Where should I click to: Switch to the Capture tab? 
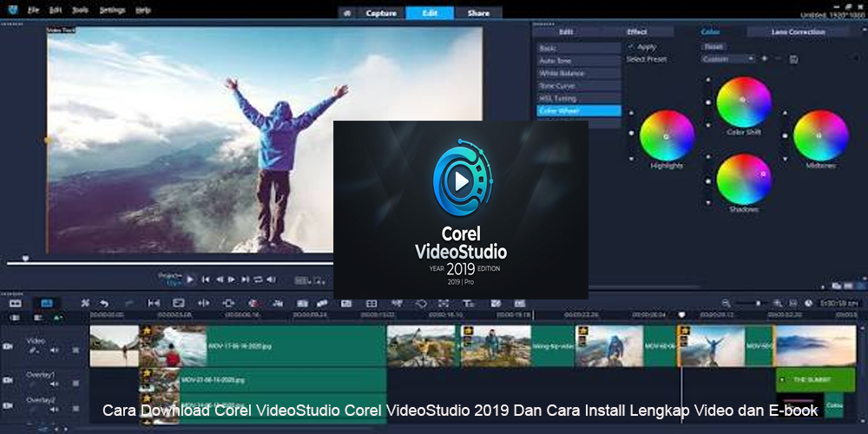coord(381,13)
